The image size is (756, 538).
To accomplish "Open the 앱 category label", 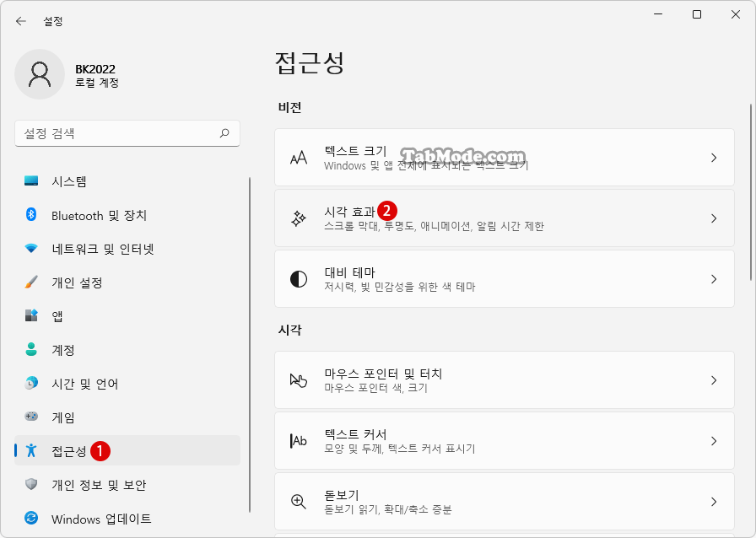I will click(57, 316).
